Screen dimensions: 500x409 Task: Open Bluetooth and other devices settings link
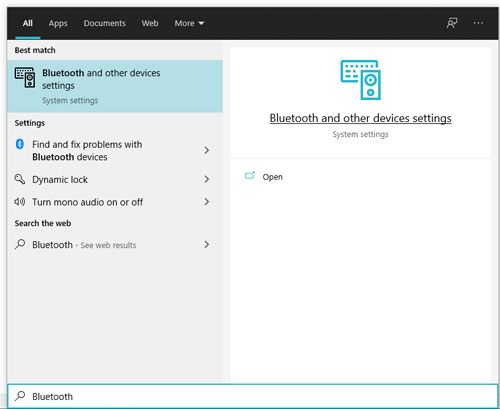[x=360, y=118]
